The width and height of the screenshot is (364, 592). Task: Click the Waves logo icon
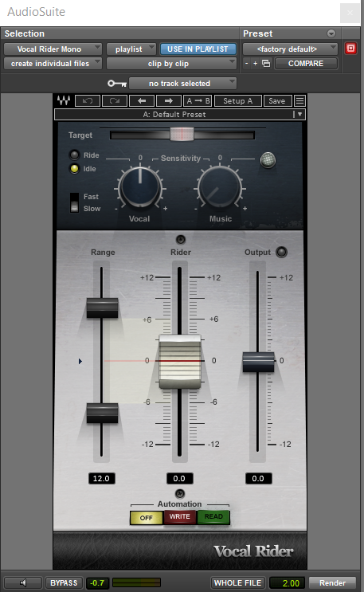[64, 101]
